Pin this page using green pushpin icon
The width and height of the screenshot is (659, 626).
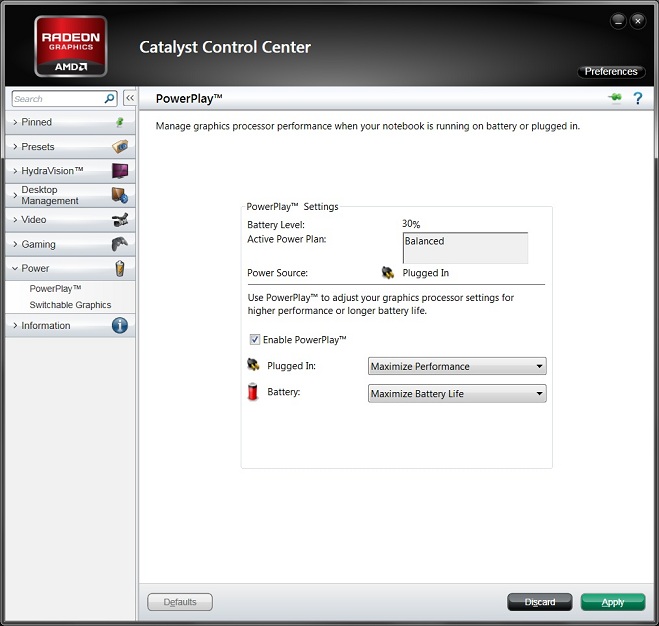click(x=614, y=98)
